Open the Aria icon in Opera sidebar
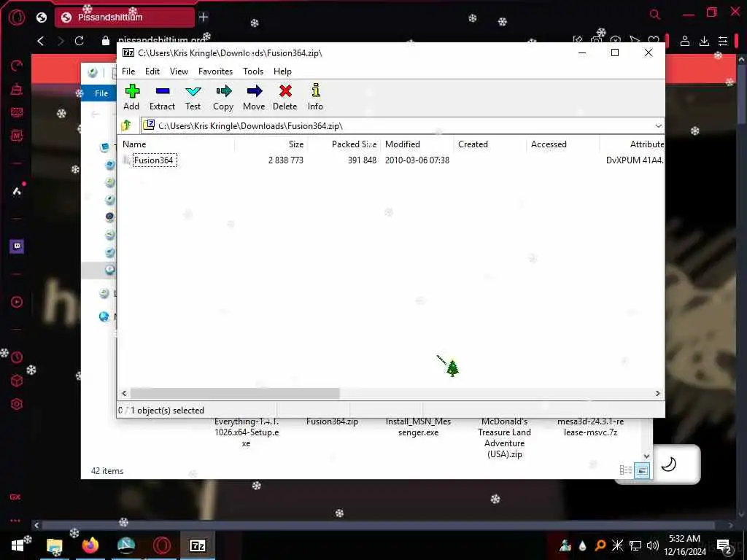 [17, 191]
